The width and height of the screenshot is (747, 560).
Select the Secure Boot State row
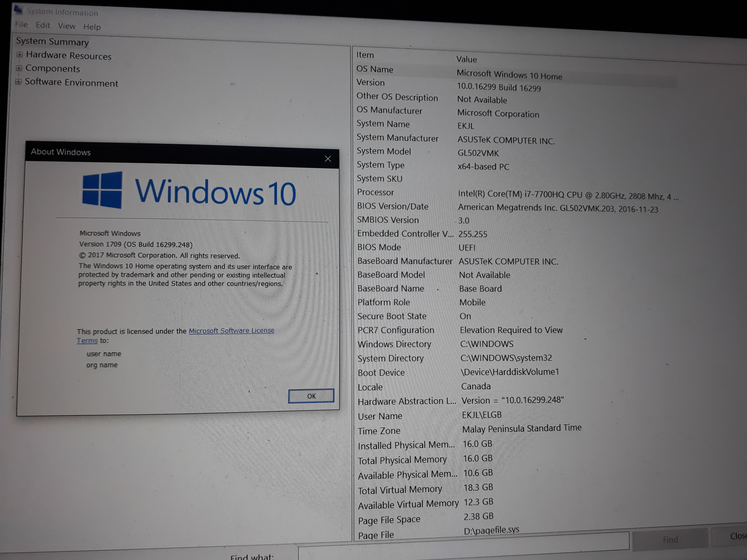pos(414,316)
